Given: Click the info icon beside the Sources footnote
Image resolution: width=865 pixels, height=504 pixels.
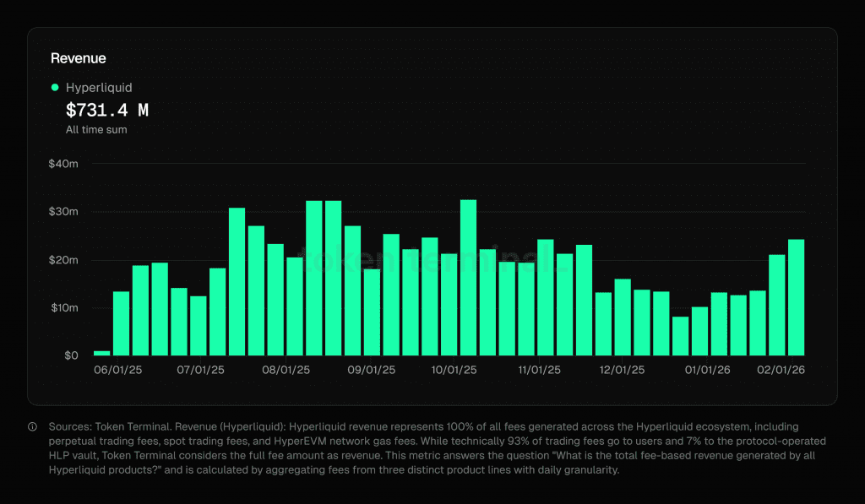Looking at the screenshot, I should [x=32, y=427].
